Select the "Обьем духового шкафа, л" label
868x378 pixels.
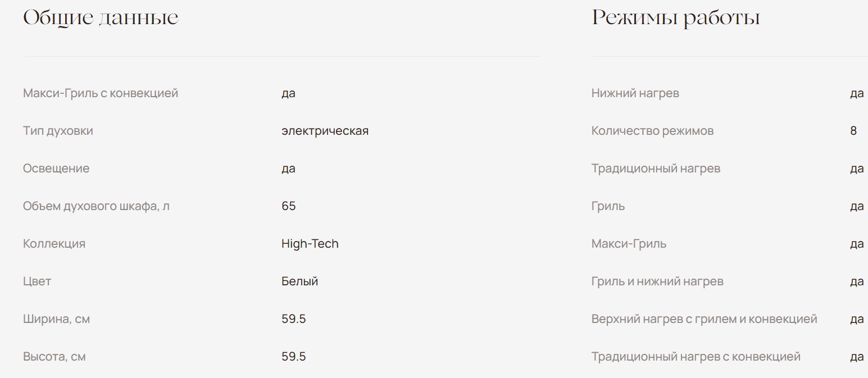tap(96, 206)
